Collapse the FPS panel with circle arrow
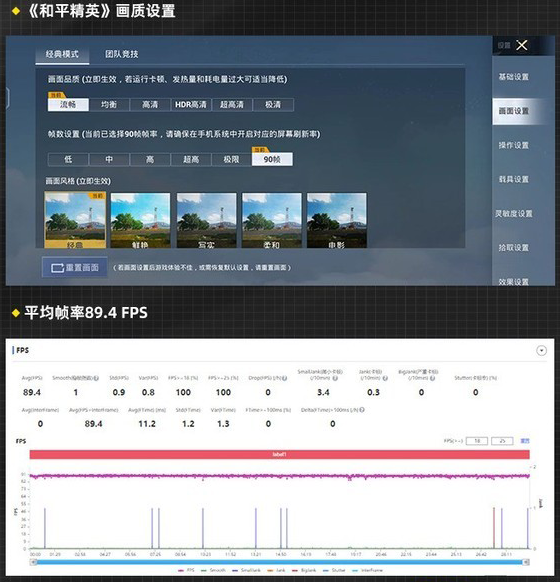 pos(541,350)
